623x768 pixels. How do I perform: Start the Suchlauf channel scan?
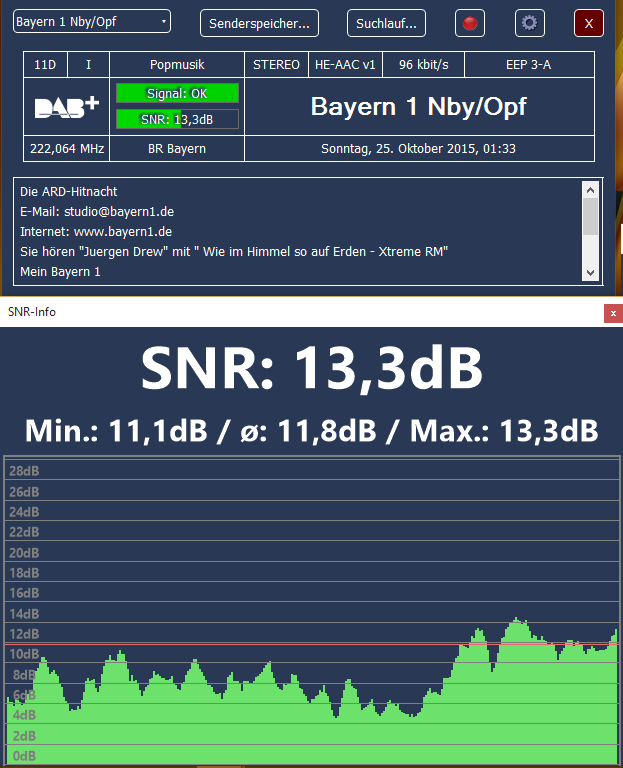pos(386,23)
